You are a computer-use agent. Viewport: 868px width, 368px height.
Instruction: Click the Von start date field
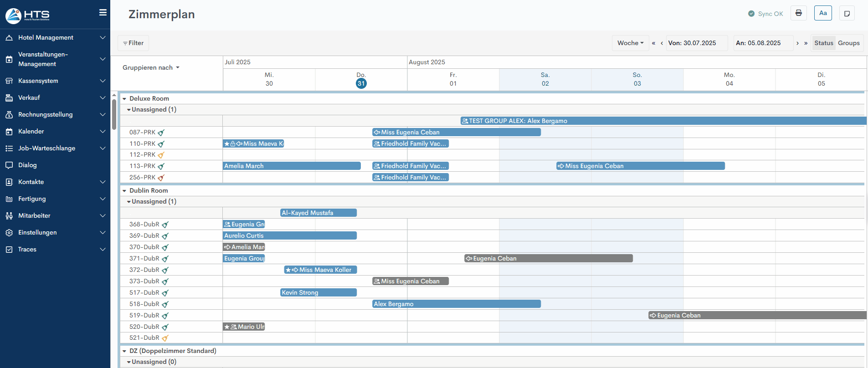696,43
